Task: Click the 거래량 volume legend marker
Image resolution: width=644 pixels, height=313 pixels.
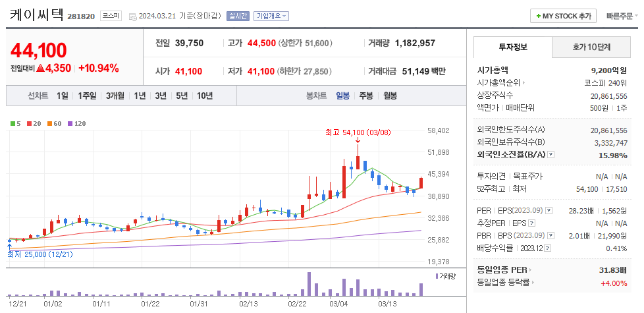Action: pyautogui.click(x=437, y=276)
